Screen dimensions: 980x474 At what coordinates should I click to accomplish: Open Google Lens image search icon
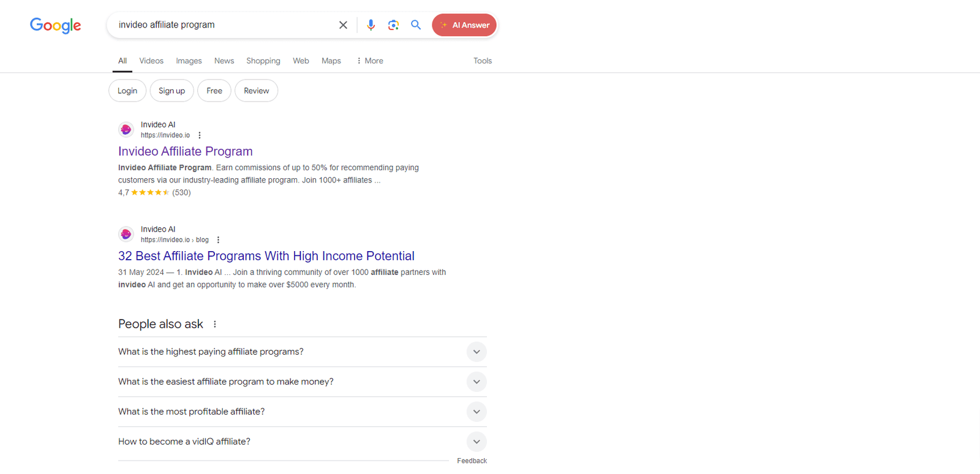click(x=393, y=25)
